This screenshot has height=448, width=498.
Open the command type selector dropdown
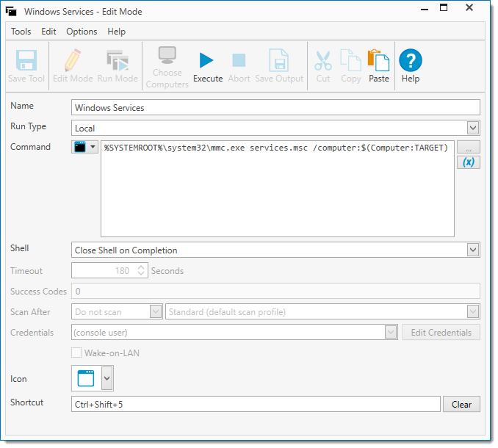pos(84,147)
